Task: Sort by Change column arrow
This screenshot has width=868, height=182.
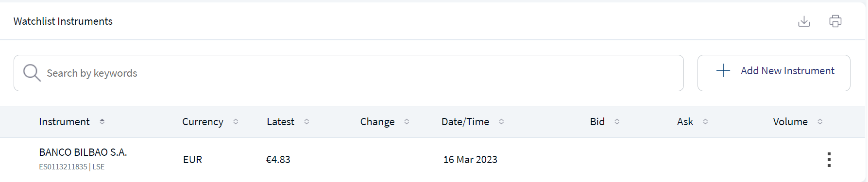Action: click(x=407, y=122)
